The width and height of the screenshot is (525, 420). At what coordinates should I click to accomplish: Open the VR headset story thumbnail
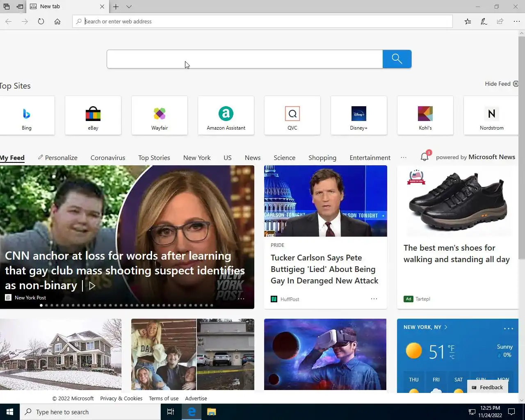coord(325,354)
